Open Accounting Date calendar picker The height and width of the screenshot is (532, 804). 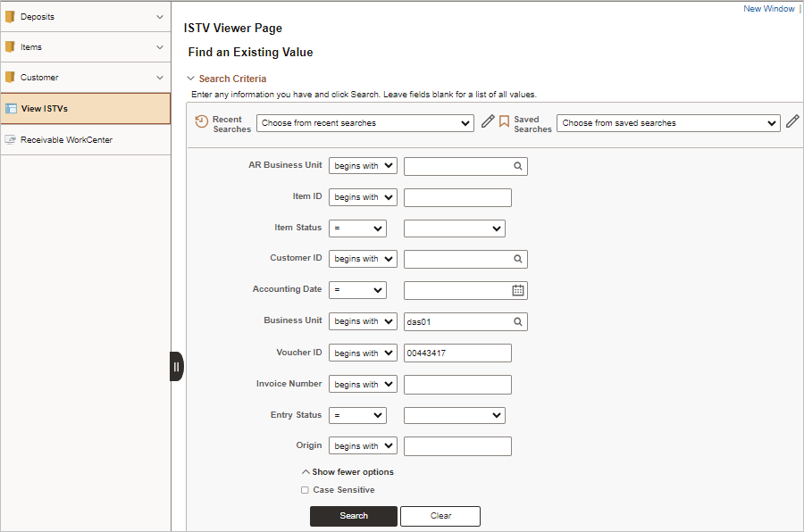[x=518, y=290]
